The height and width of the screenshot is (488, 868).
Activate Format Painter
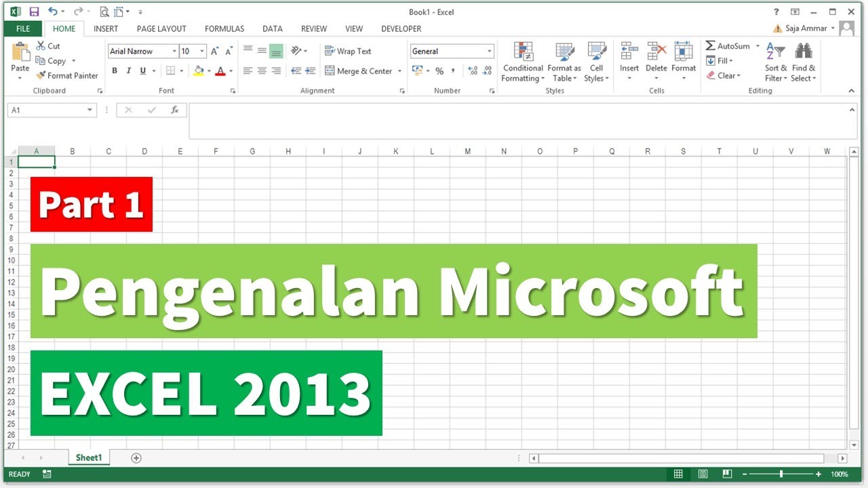(x=66, y=76)
